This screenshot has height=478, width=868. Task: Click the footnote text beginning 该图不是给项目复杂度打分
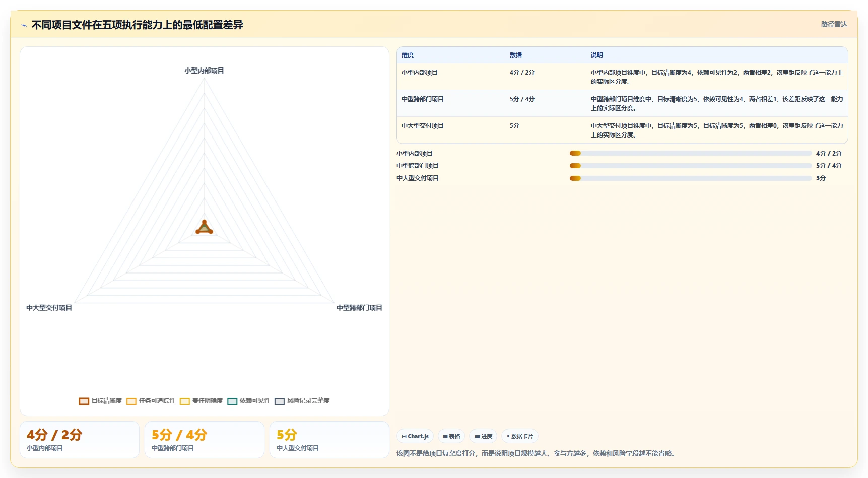536,453
